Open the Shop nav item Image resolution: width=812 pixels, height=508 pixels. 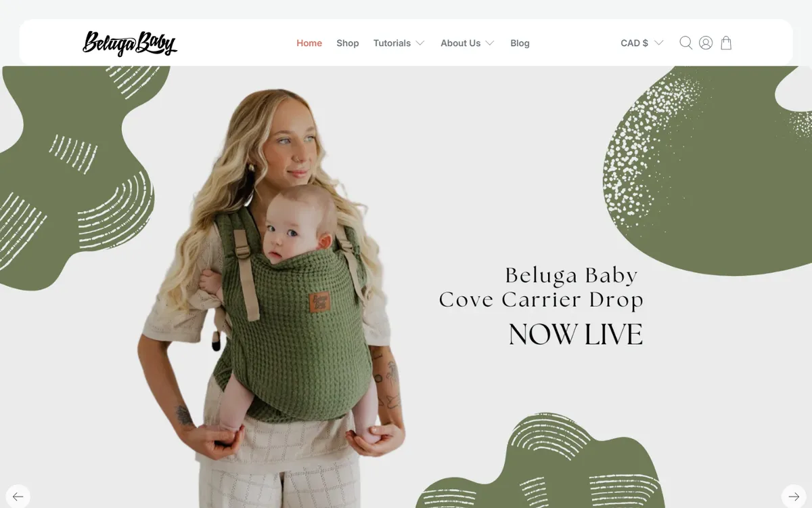point(348,43)
